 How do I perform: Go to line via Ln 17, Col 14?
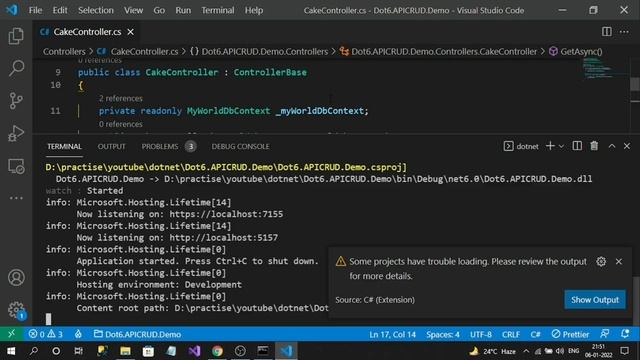(x=392, y=334)
